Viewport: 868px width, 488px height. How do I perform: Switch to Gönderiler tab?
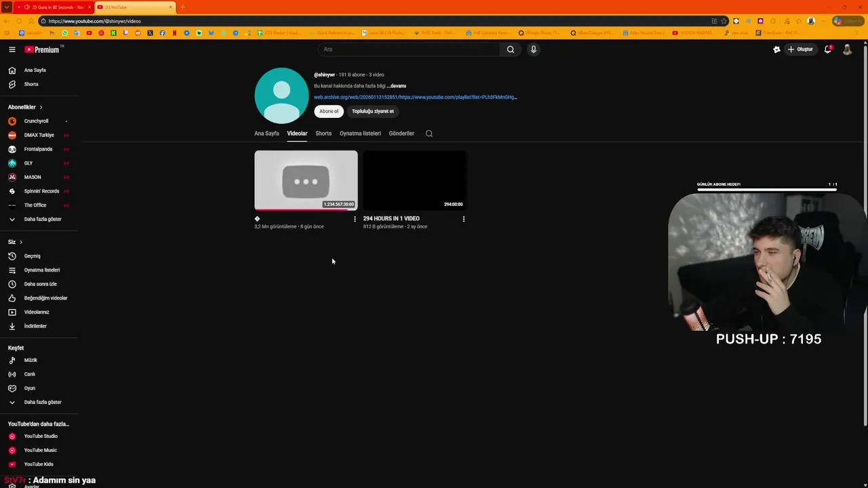point(401,134)
